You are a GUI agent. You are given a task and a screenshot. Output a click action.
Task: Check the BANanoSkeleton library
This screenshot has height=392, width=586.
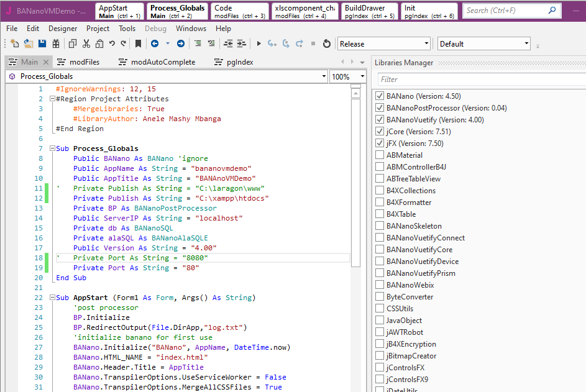point(380,226)
